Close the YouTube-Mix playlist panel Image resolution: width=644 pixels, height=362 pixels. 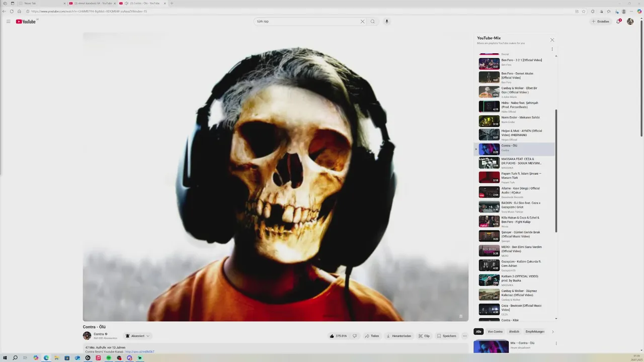pos(552,40)
